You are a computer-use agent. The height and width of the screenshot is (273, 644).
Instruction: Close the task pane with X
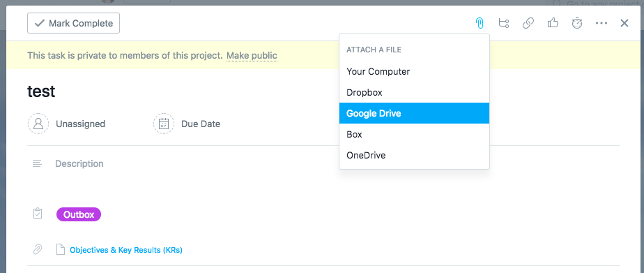click(624, 23)
